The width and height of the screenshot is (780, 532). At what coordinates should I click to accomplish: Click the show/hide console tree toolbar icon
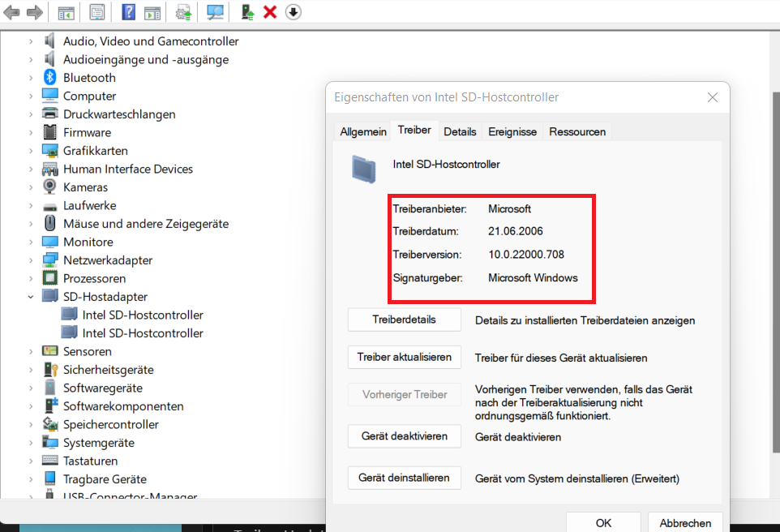pos(66,12)
